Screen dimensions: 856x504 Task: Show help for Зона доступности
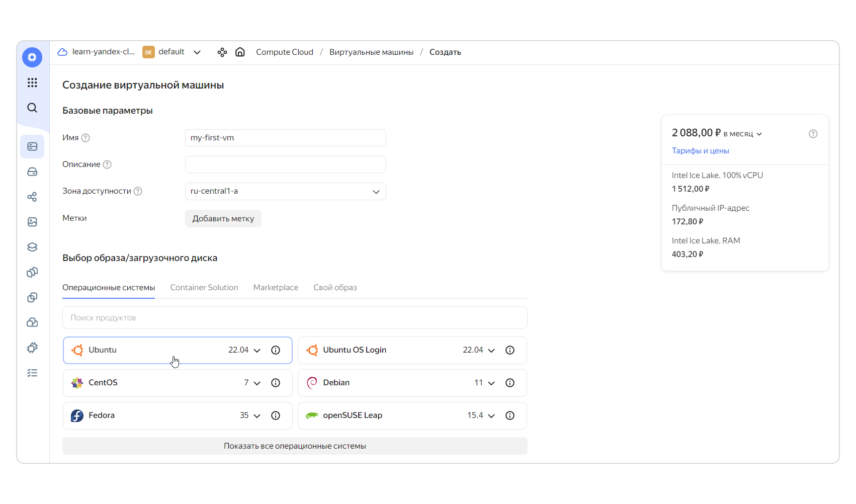point(138,191)
